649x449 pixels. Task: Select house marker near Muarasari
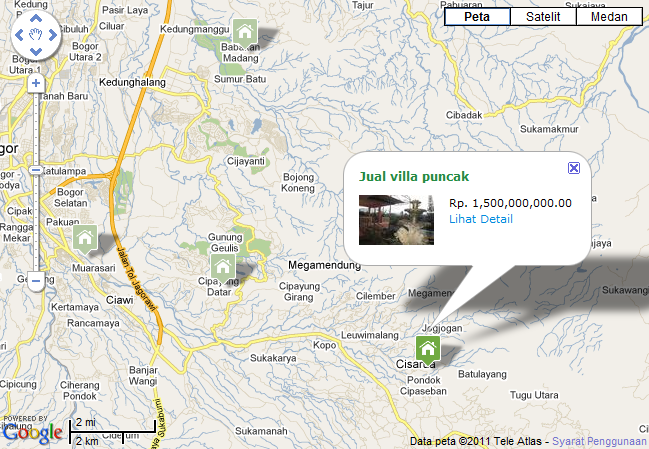coord(85,240)
